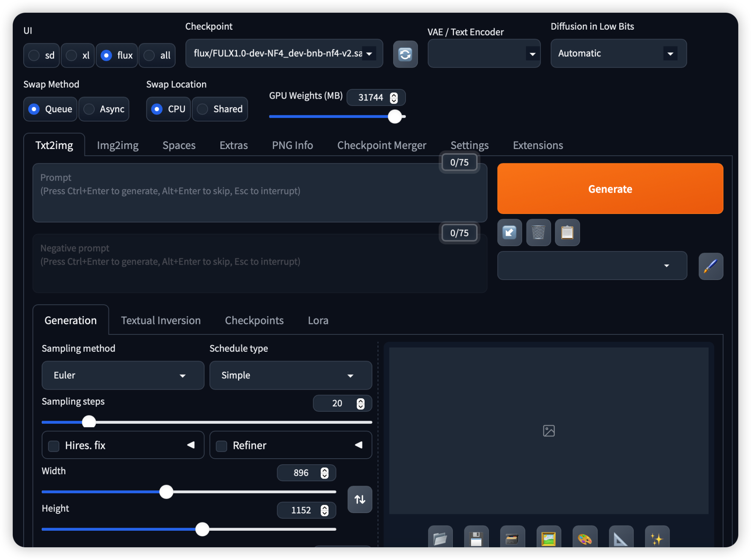This screenshot has width=751, height=560.
Task: Open the Textual Inversion sub-tab
Action: [161, 320]
